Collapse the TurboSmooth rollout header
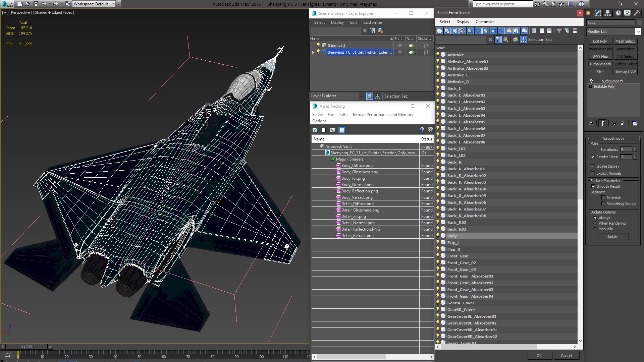The height and width of the screenshot is (362, 644). [x=612, y=138]
